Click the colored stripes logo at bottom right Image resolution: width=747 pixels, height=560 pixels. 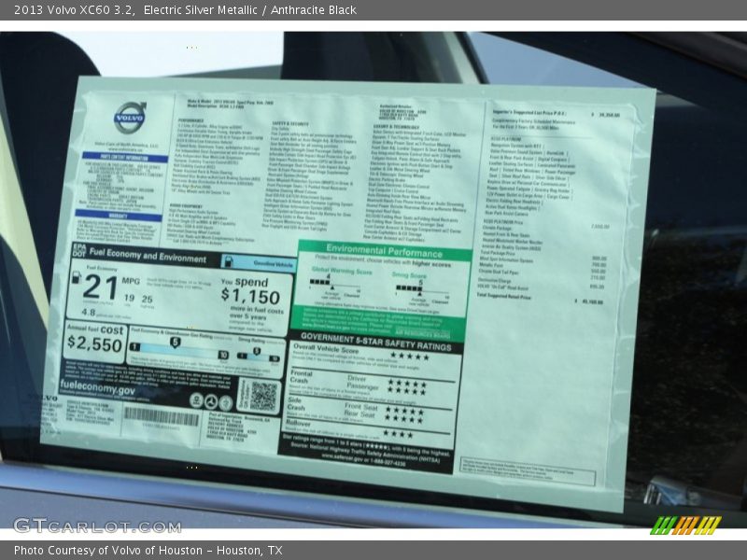click(685, 525)
